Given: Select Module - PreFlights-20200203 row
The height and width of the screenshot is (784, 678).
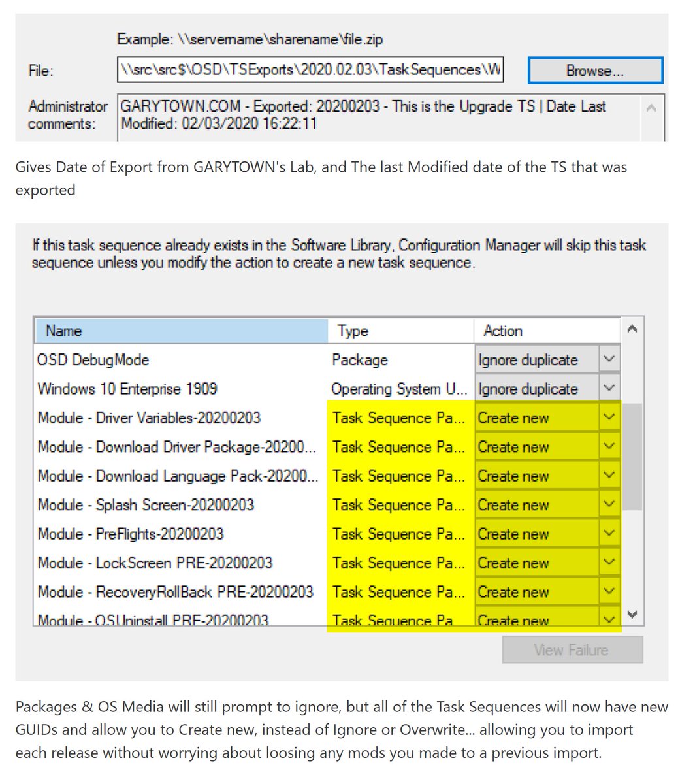Looking at the screenshot, I should click(x=327, y=533).
